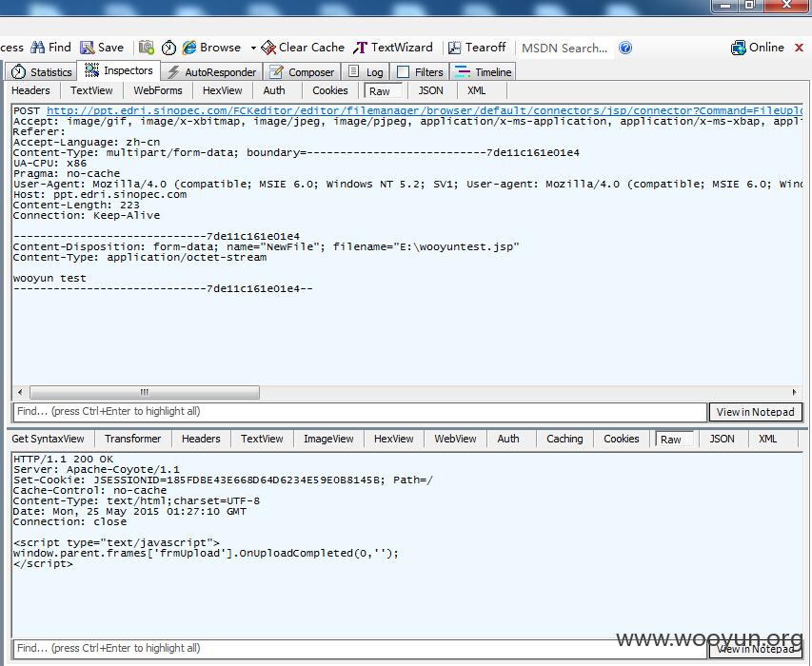The image size is (812, 666).
Task: Click the horizontal scrollbar thumb in request pane
Action: pyautogui.click(x=145, y=392)
